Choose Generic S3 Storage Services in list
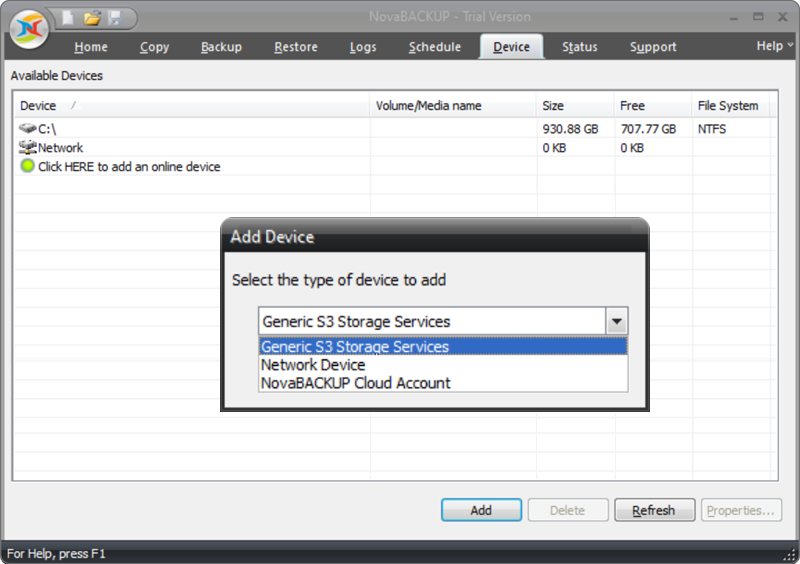 443,347
